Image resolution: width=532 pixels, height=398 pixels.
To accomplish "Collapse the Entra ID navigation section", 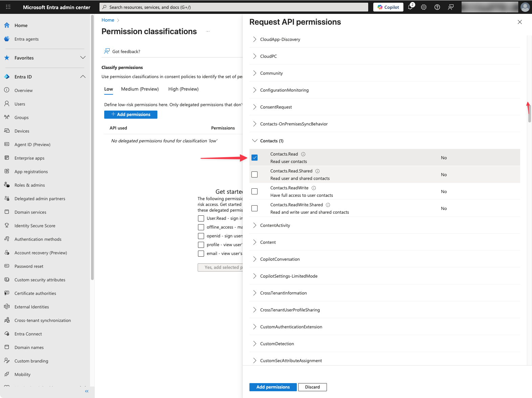I will click(x=83, y=77).
